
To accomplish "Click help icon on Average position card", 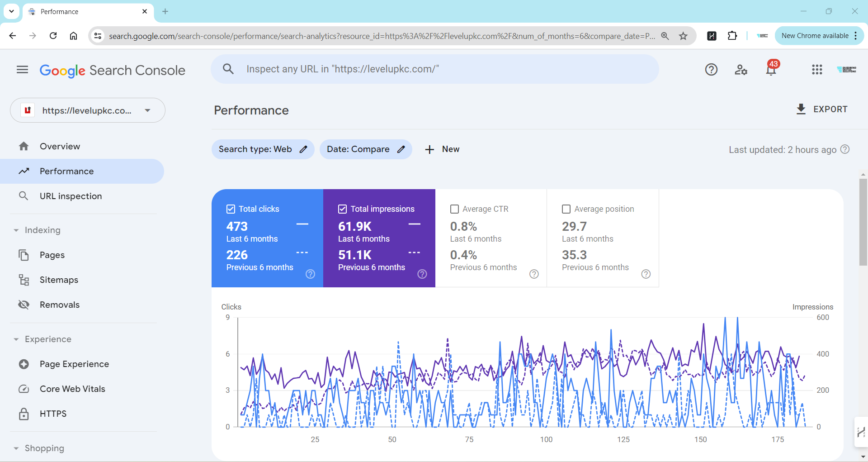I will (x=646, y=274).
